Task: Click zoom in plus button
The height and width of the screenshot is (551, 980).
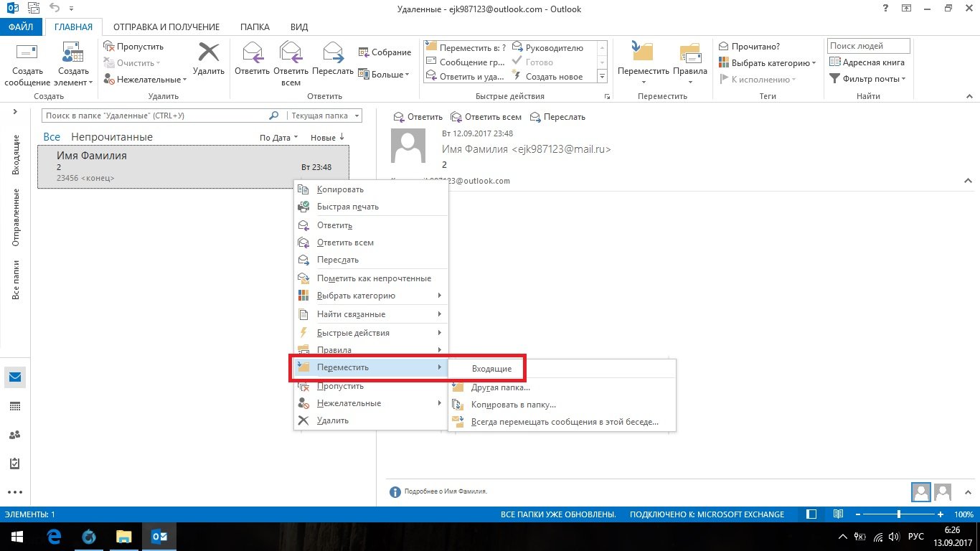Action: click(x=940, y=514)
